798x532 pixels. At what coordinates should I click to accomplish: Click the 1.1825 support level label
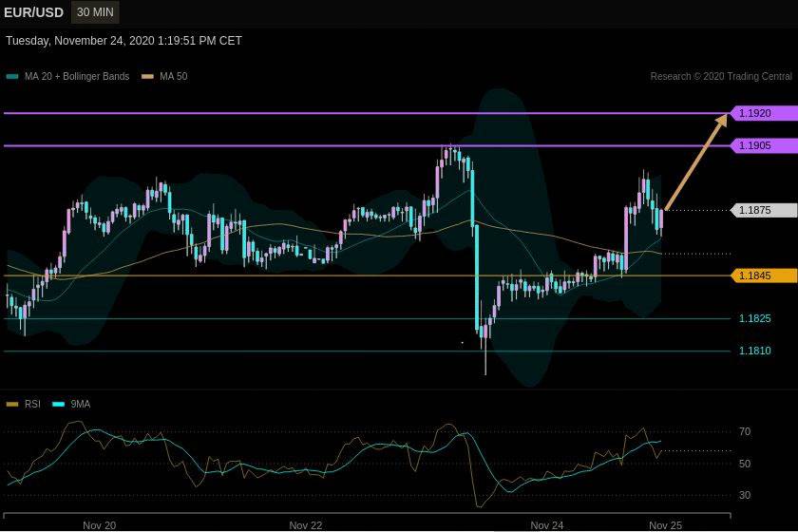click(754, 318)
